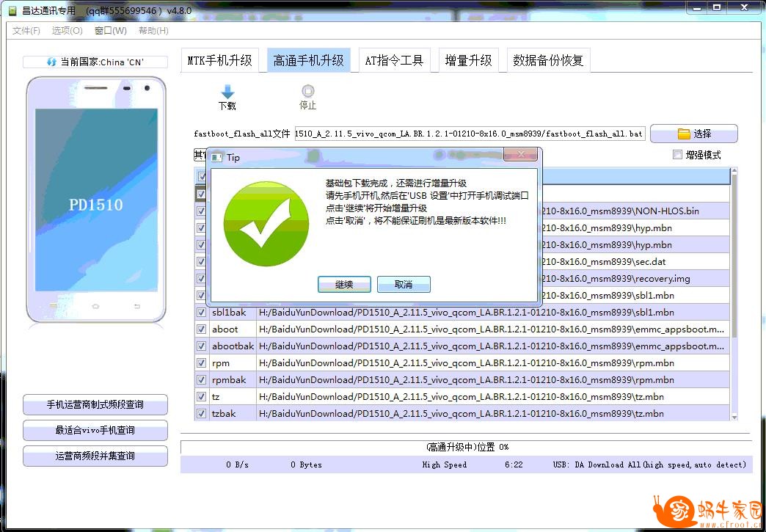Select the aboot partition name cell
The width and height of the screenshot is (766, 532).
pyautogui.click(x=233, y=329)
